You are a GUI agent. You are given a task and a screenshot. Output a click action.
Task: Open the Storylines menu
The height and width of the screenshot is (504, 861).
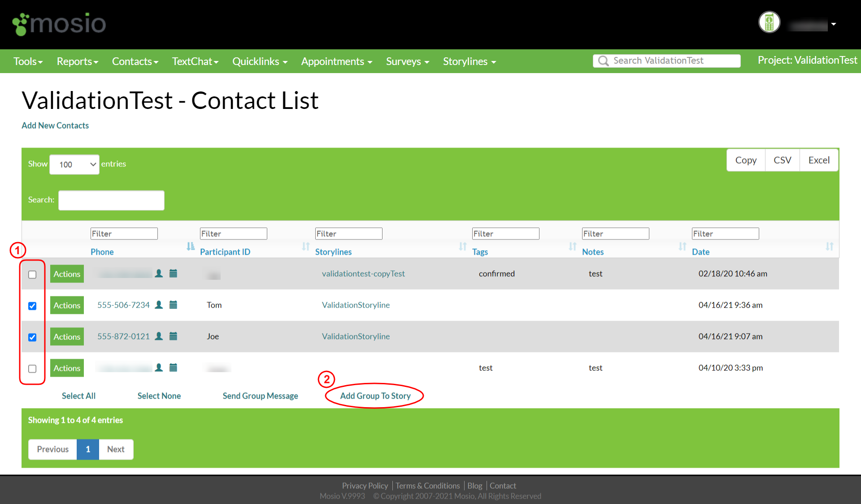tap(470, 61)
